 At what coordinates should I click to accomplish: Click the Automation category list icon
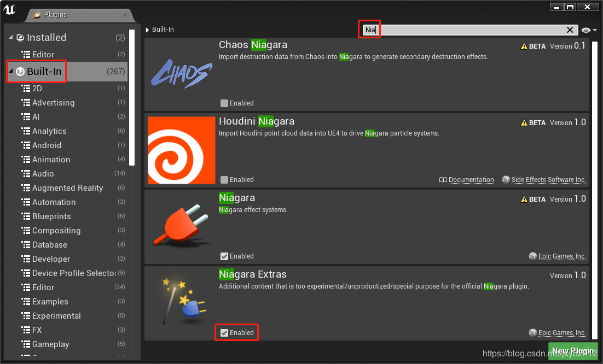click(x=26, y=202)
